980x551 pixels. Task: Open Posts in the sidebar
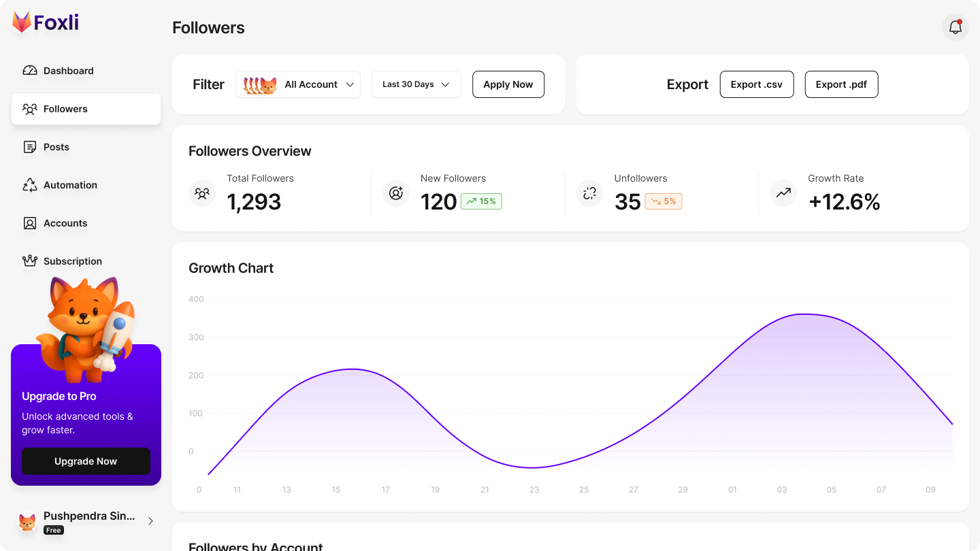tap(56, 147)
